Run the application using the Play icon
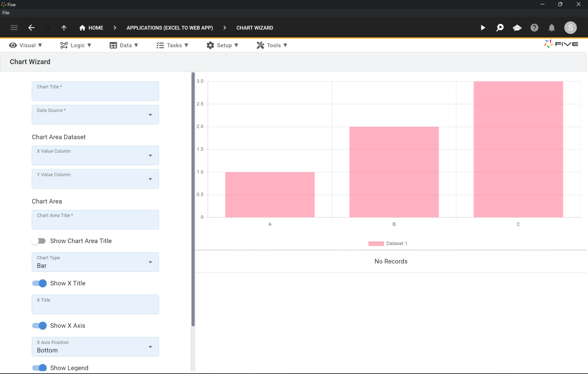Viewport: 588px width, 374px height. (x=483, y=28)
